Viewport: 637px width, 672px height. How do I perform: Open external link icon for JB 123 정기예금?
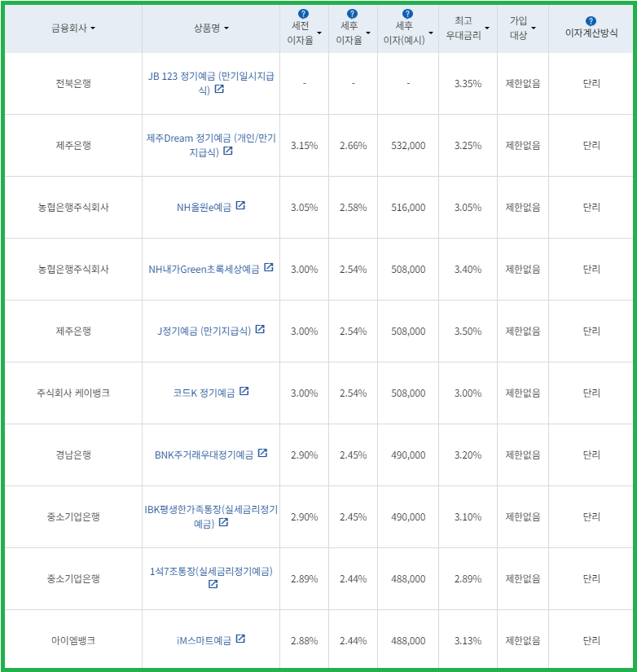(219, 89)
